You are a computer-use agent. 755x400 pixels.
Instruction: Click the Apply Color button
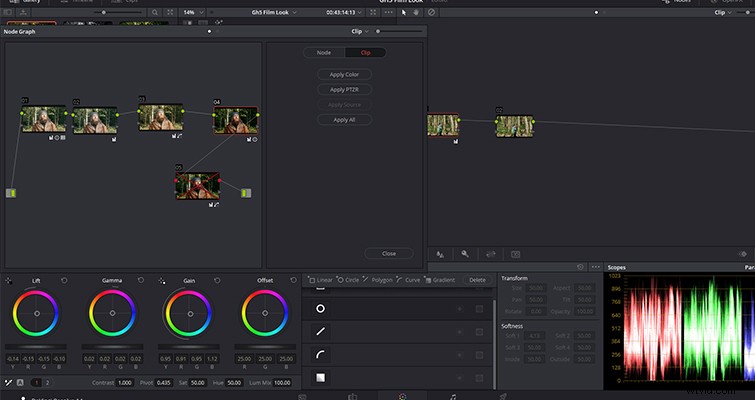click(344, 75)
